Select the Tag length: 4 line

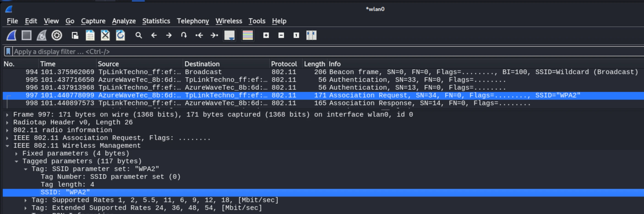tap(68, 185)
